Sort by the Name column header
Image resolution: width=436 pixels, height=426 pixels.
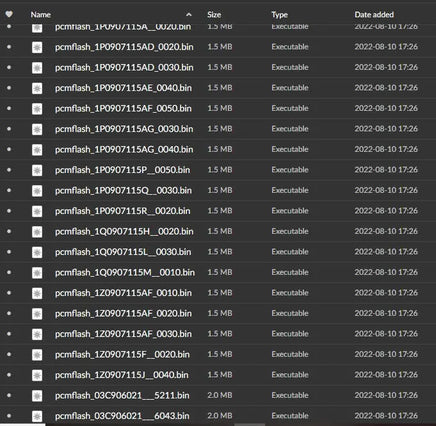point(41,15)
